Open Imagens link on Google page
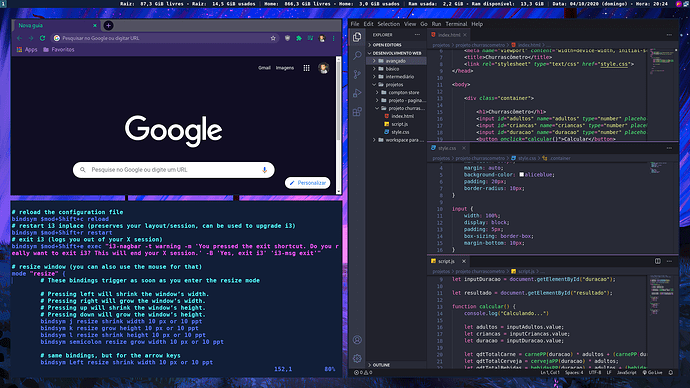Screen dimensions: 690x388 tap(285, 68)
